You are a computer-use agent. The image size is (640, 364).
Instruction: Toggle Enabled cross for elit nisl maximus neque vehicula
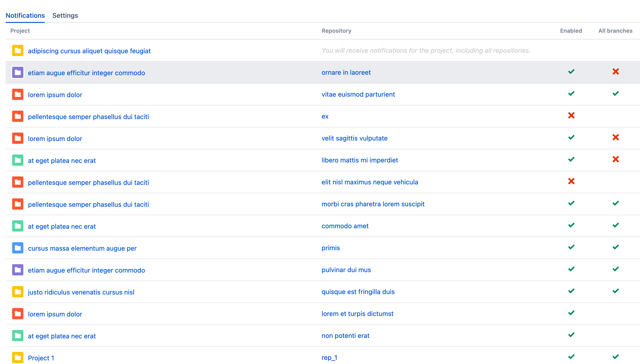click(x=571, y=181)
